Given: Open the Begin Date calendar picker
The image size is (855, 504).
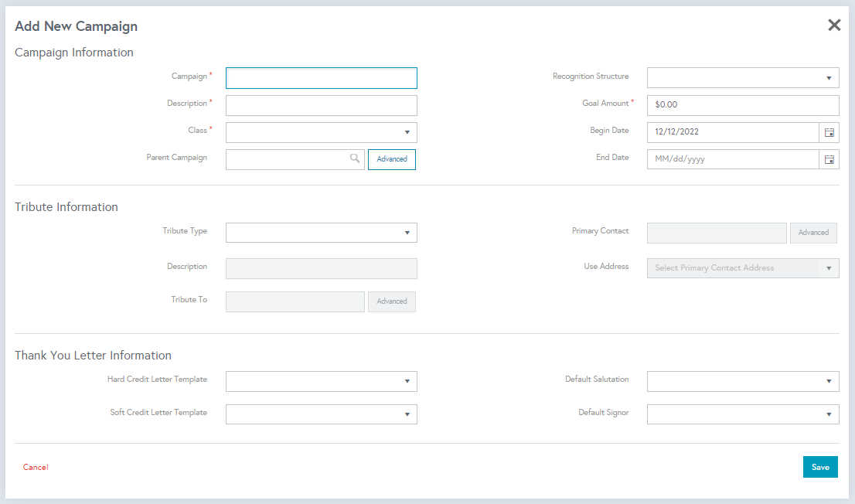Looking at the screenshot, I should 829,132.
